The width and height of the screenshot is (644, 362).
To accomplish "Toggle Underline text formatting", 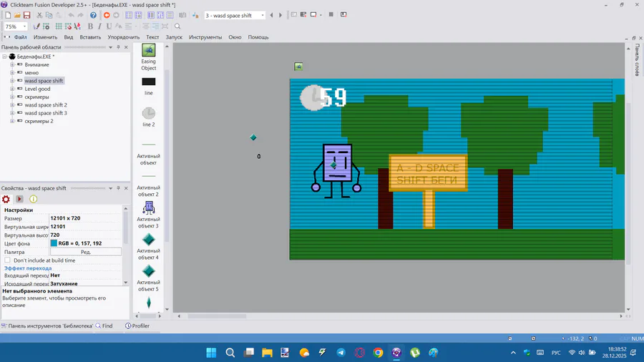I will [109, 26].
